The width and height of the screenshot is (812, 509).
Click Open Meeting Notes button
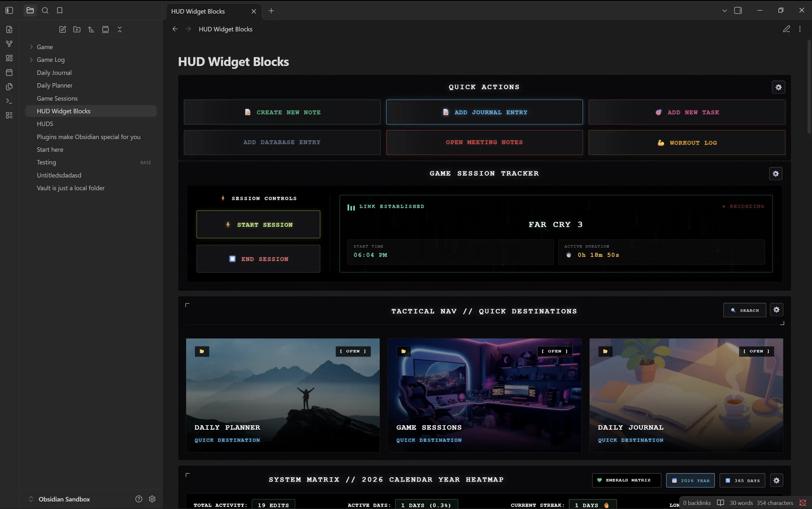tap(485, 142)
